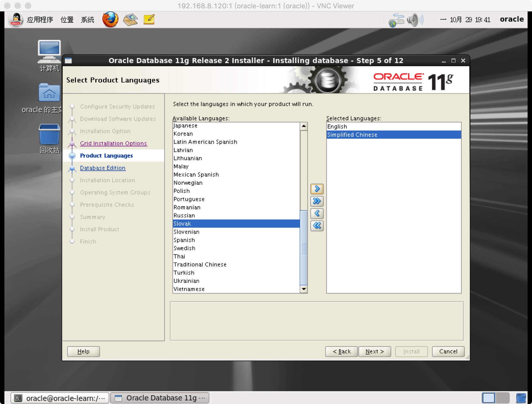532x404 pixels.
Task: Open the volume speaker tray icon
Action: 415,20
